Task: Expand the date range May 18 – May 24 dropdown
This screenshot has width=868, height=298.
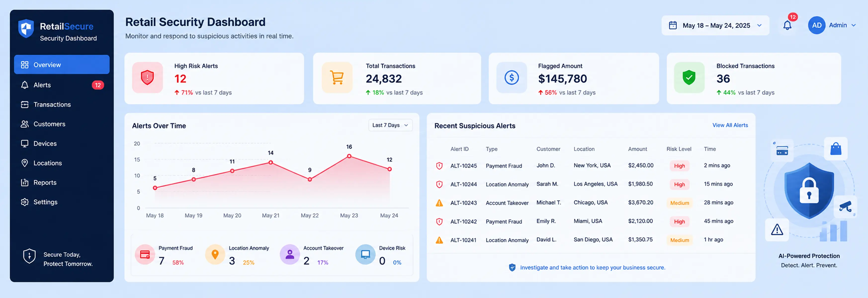Action: [715, 25]
